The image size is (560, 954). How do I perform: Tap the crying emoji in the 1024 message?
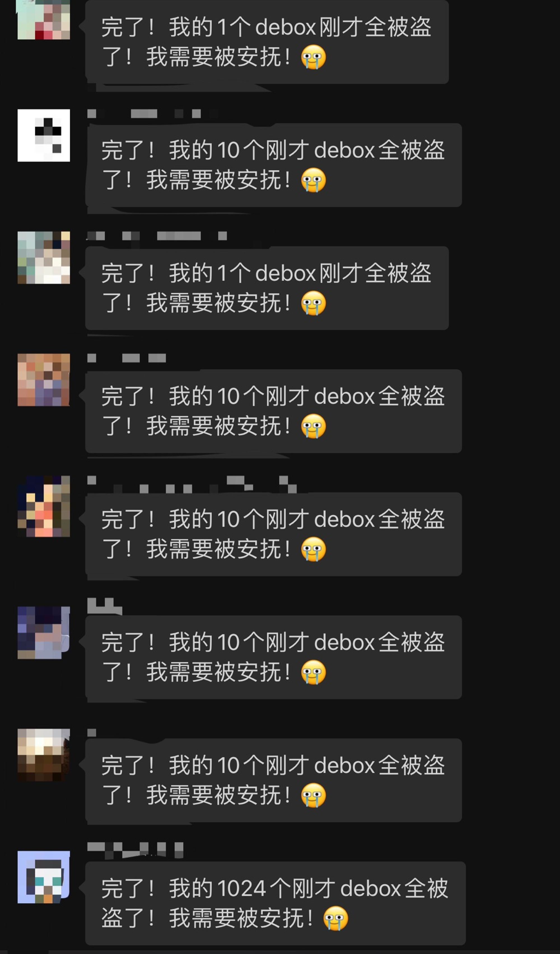click(x=336, y=918)
